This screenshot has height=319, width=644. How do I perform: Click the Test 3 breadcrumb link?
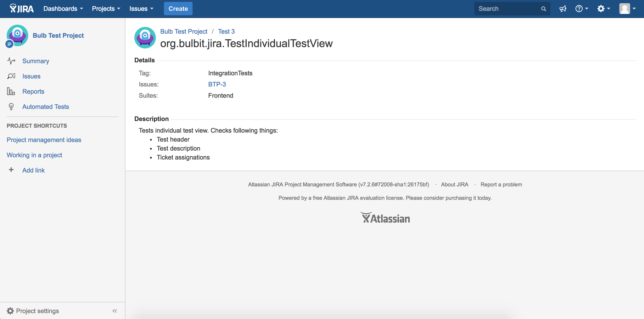pyautogui.click(x=226, y=32)
